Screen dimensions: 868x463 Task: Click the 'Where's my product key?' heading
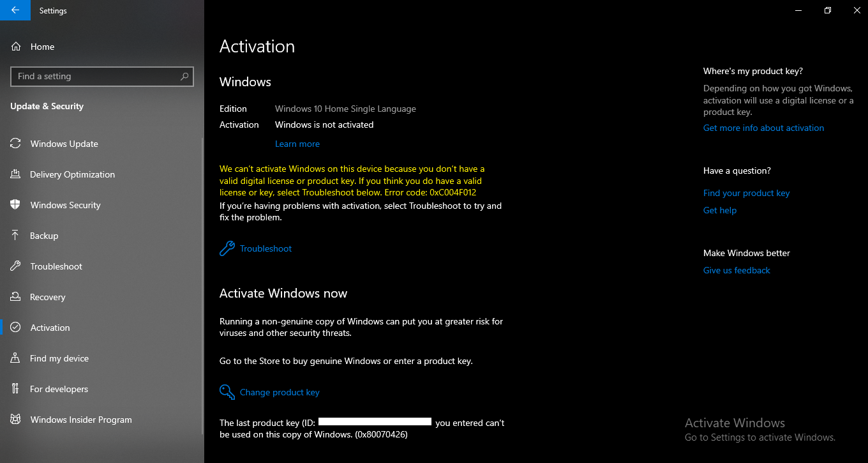(753, 71)
